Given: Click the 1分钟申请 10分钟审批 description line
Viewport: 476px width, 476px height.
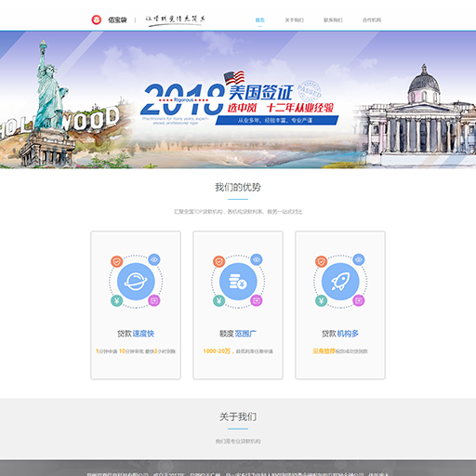Looking at the screenshot, I should click(136, 351).
